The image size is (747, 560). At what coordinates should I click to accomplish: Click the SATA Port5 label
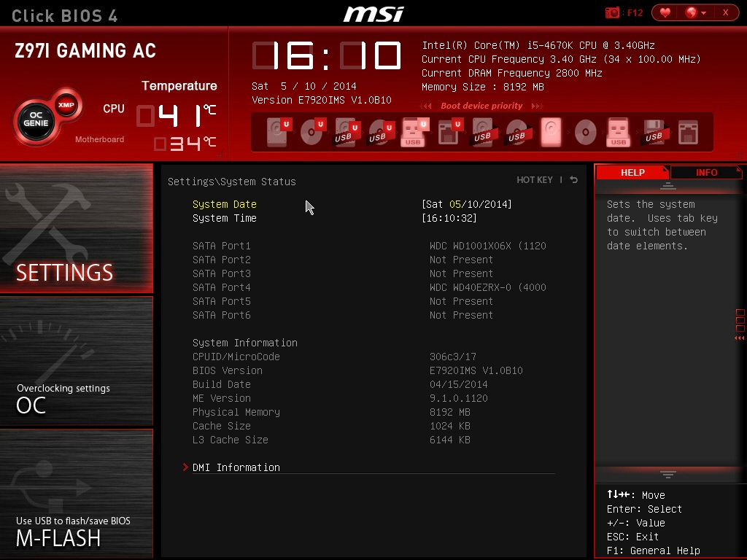(222, 301)
